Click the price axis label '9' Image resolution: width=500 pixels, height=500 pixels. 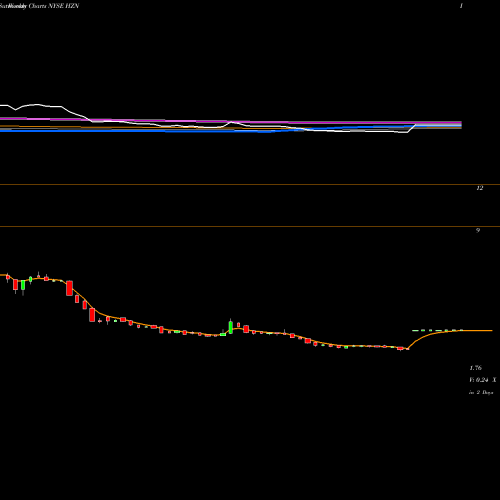coord(478,230)
